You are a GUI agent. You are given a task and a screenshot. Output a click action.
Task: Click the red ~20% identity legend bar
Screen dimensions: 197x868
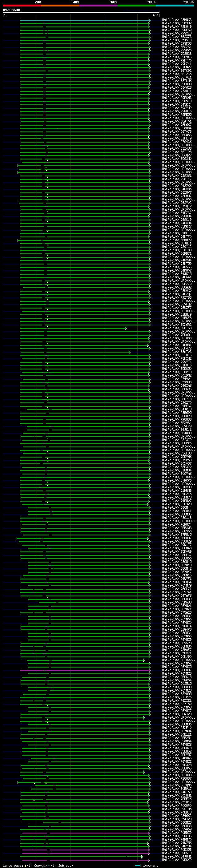click(x=22, y=6)
